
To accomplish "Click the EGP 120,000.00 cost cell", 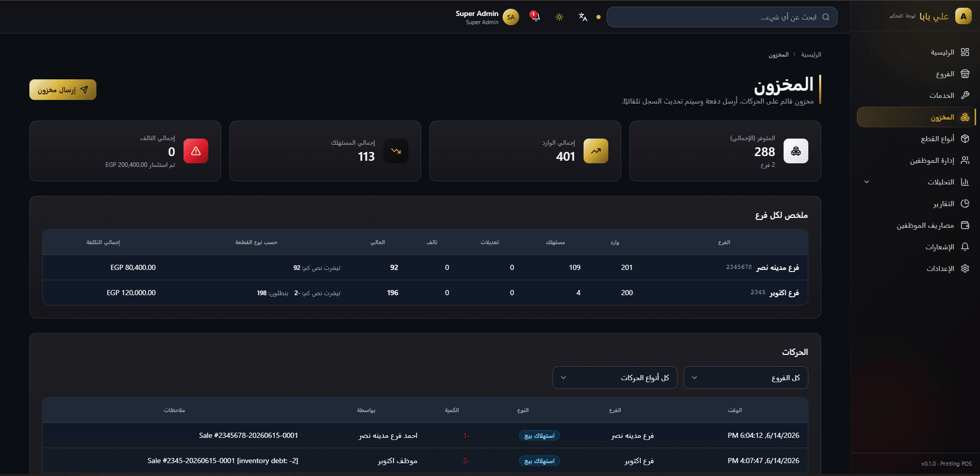I will click(131, 293).
